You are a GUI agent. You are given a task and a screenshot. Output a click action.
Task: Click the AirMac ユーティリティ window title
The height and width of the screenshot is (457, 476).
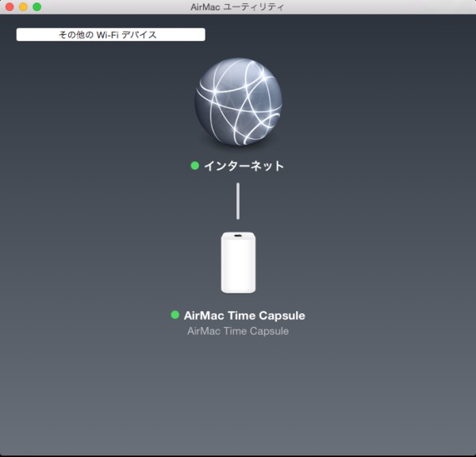click(x=237, y=6)
